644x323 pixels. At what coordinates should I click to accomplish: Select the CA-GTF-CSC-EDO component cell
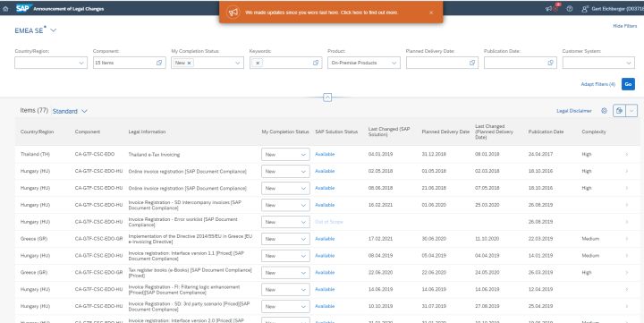pyautogui.click(x=95, y=154)
